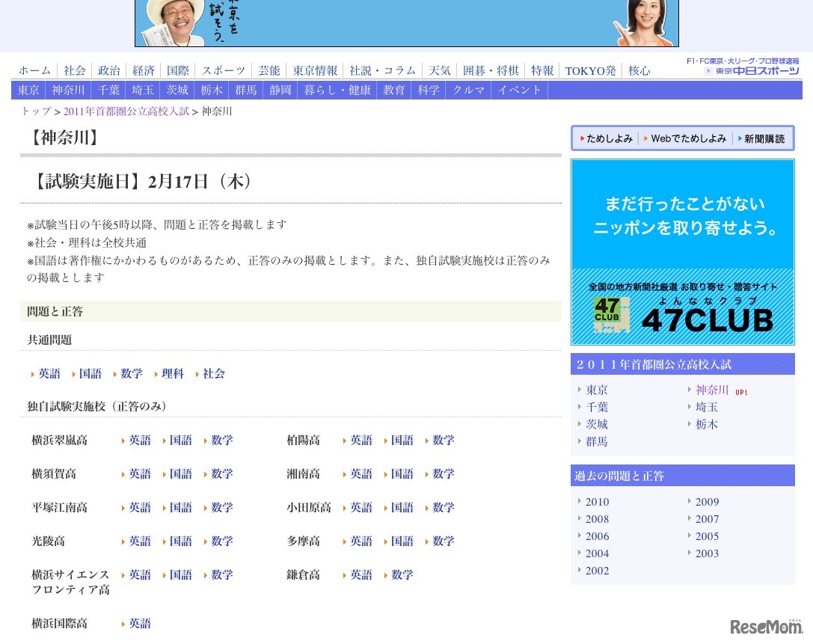Open 湘南高 数学 answers link
813x644 pixels.
444,474
